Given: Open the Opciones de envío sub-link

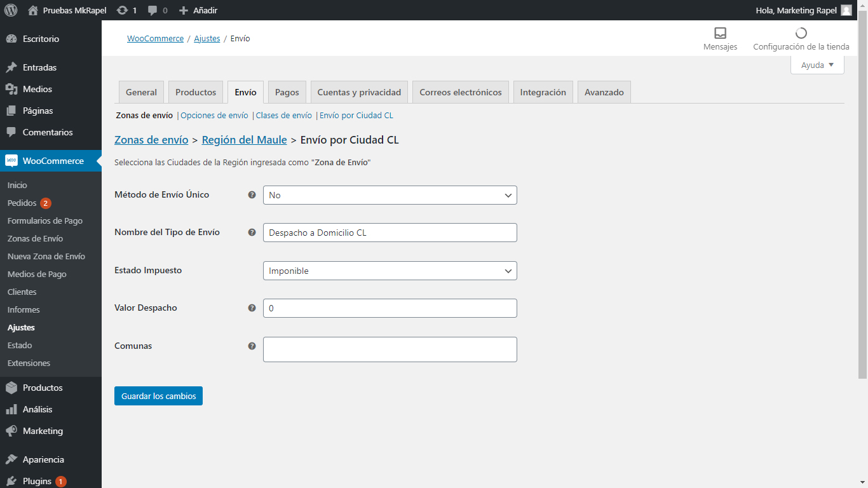Looking at the screenshot, I should point(214,116).
